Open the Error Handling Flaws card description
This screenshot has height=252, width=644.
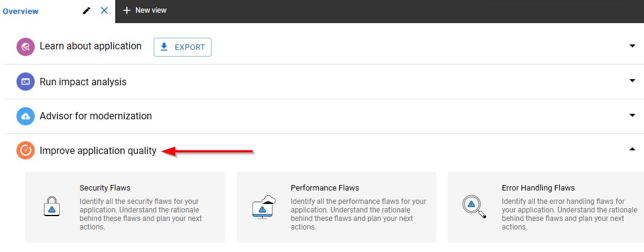[x=563, y=214]
